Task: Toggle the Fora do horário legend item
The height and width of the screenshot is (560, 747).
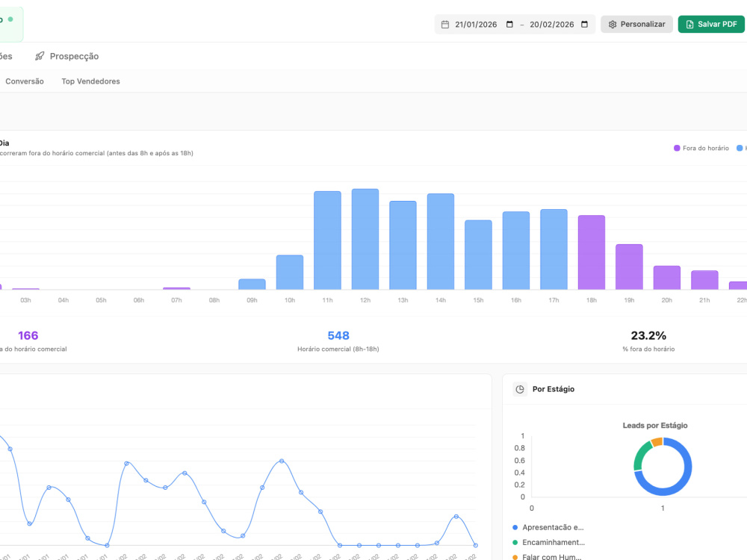Action: pyautogui.click(x=701, y=148)
